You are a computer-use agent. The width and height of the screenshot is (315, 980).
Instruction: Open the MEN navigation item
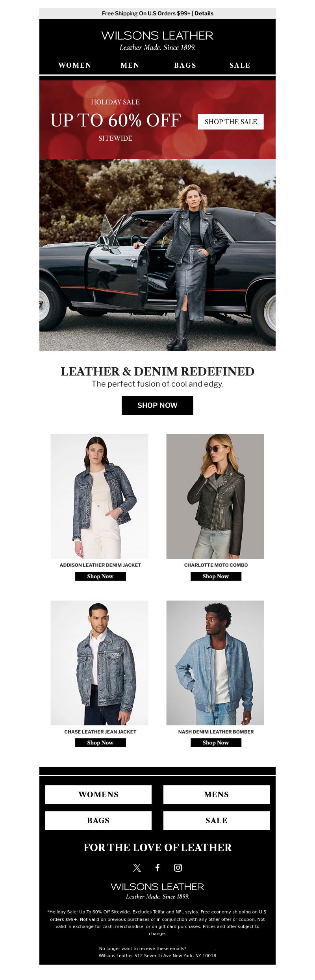[x=130, y=65]
